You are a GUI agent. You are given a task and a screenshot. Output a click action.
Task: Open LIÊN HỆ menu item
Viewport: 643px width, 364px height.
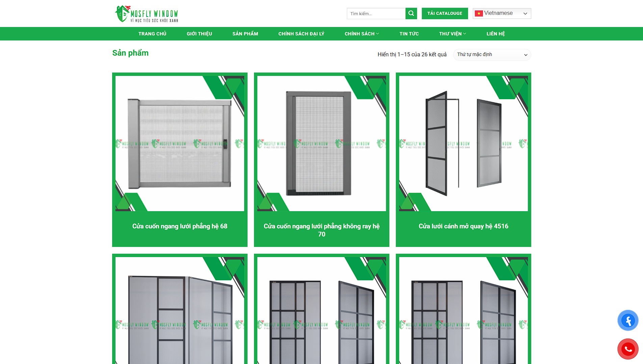pyautogui.click(x=496, y=34)
